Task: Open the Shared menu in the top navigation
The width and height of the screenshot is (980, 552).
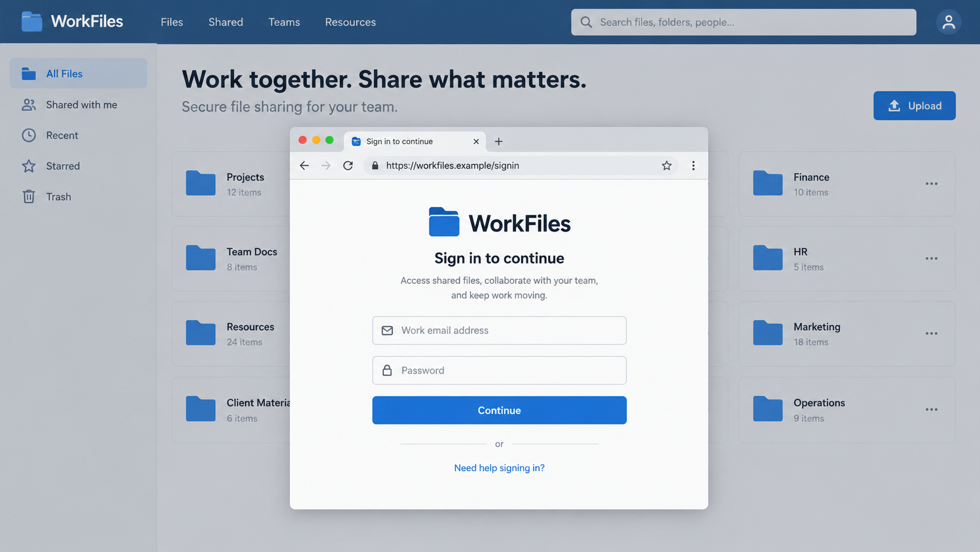Action: pyautogui.click(x=226, y=22)
